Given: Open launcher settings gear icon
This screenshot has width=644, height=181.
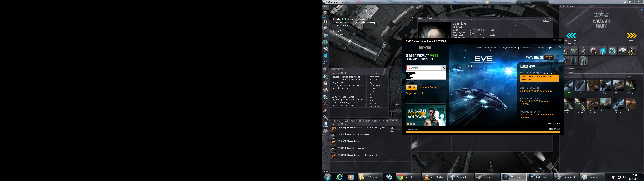Looking at the screenshot, I should pyautogui.click(x=560, y=47).
